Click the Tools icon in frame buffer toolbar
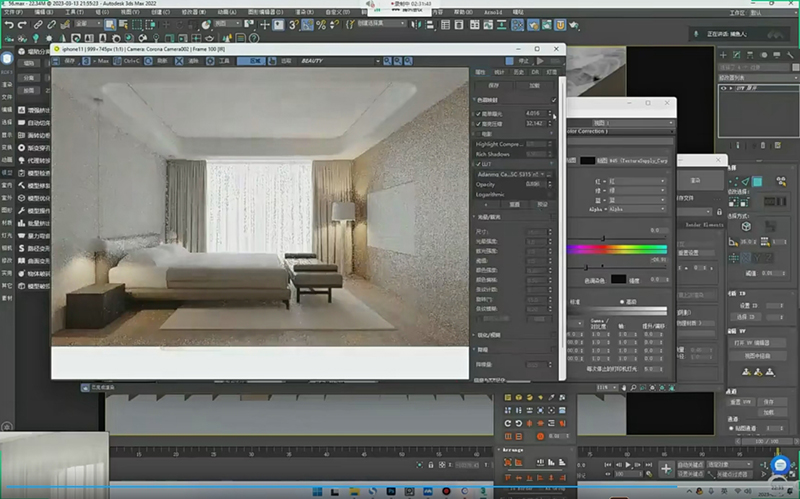Viewport: 800px width, 499px height. pos(210,61)
